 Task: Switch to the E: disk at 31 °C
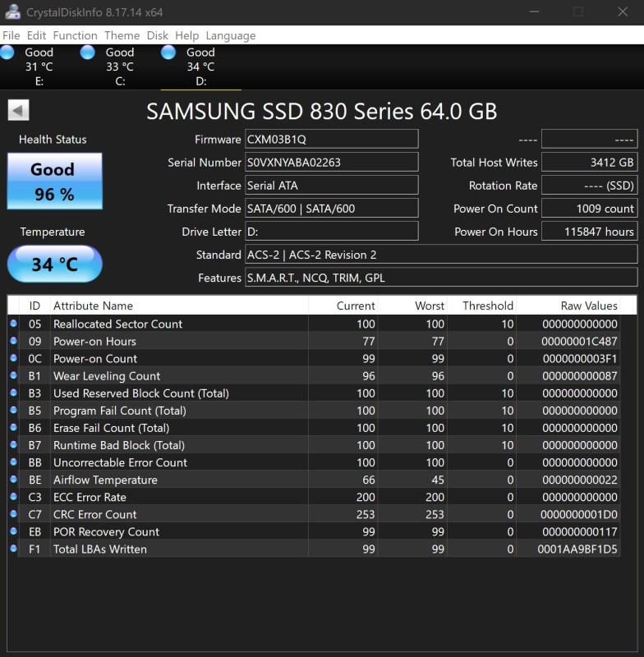point(39,67)
